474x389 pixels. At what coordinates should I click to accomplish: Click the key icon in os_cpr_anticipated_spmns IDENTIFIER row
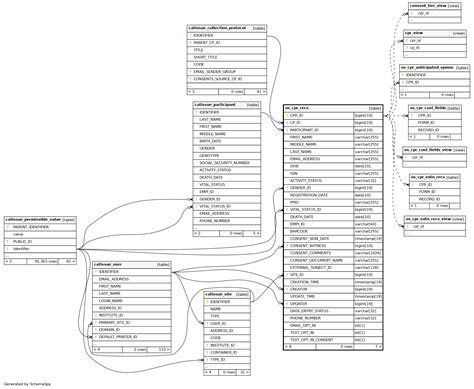coord(403,75)
